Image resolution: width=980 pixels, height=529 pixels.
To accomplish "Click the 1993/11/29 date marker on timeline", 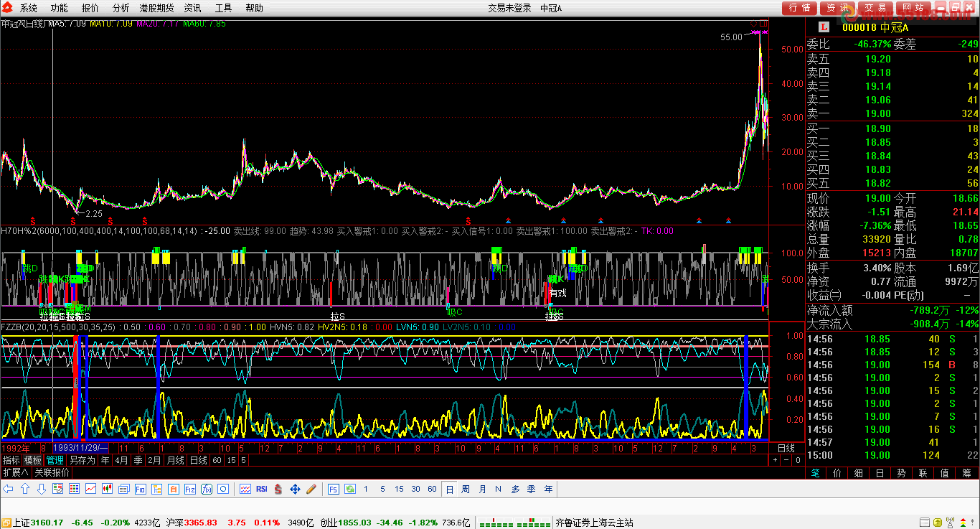I will [80, 448].
